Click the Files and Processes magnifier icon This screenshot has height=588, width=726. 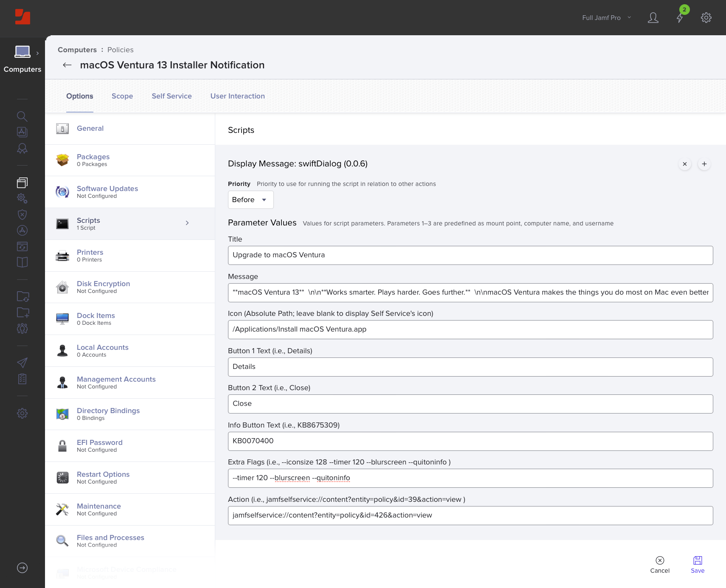click(62, 541)
